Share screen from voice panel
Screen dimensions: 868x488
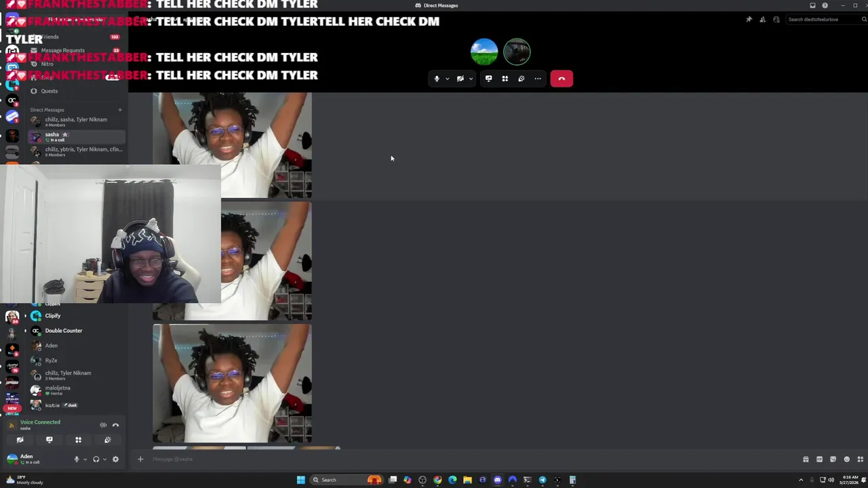(49, 440)
